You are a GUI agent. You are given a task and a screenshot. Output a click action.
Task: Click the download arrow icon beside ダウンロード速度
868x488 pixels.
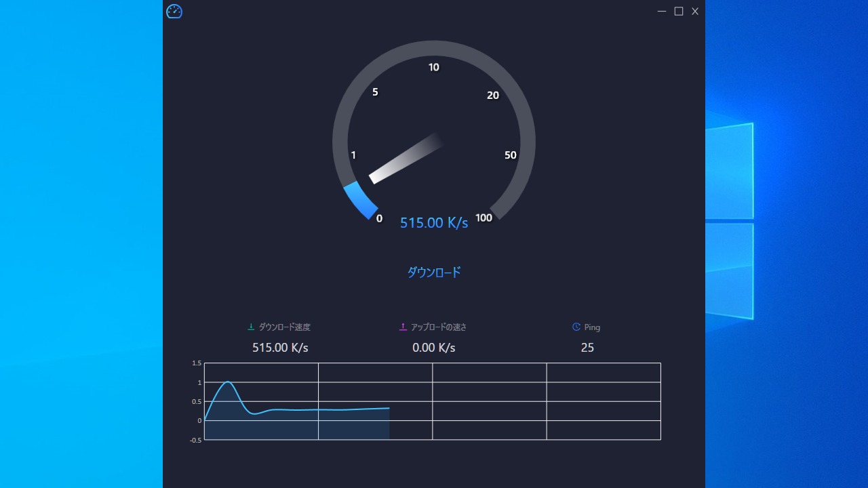(251, 327)
